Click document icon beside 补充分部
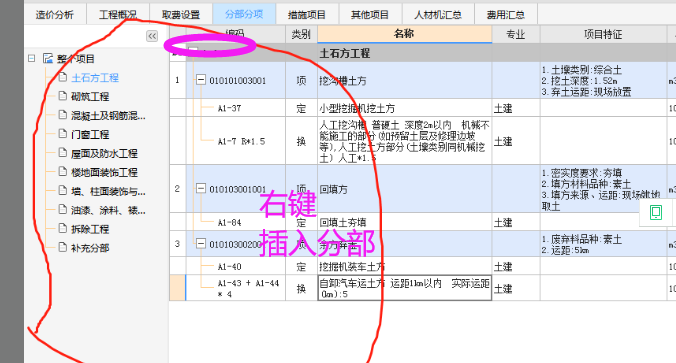 click(x=63, y=247)
